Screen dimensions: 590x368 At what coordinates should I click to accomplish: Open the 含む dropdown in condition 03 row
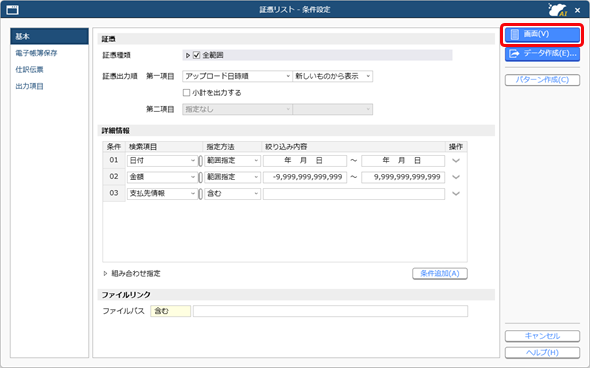coord(233,194)
